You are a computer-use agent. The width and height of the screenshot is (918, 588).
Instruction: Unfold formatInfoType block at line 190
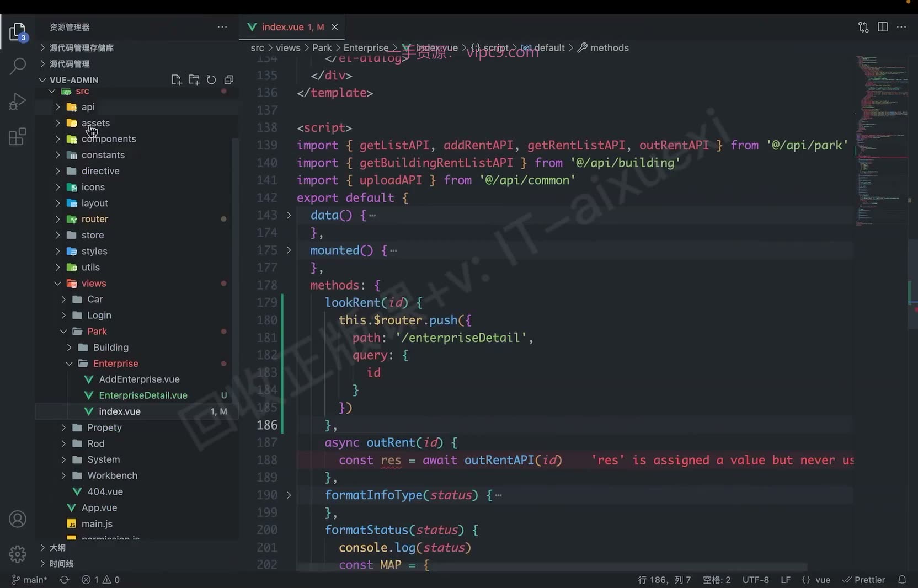click(x=289, y=495)
